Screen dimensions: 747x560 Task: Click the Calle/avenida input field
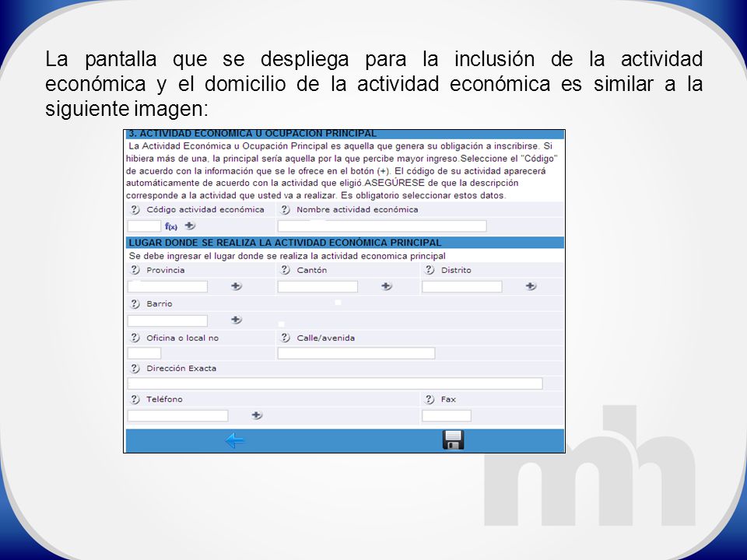356,353
